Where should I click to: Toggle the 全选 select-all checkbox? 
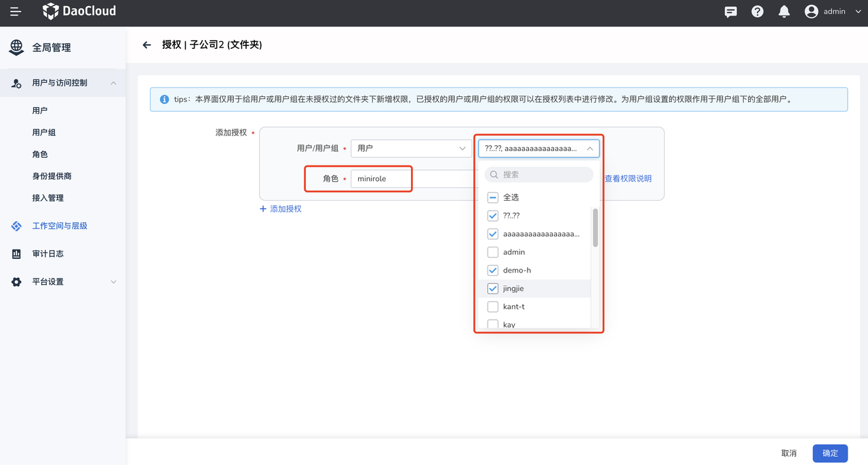point(492,197)
